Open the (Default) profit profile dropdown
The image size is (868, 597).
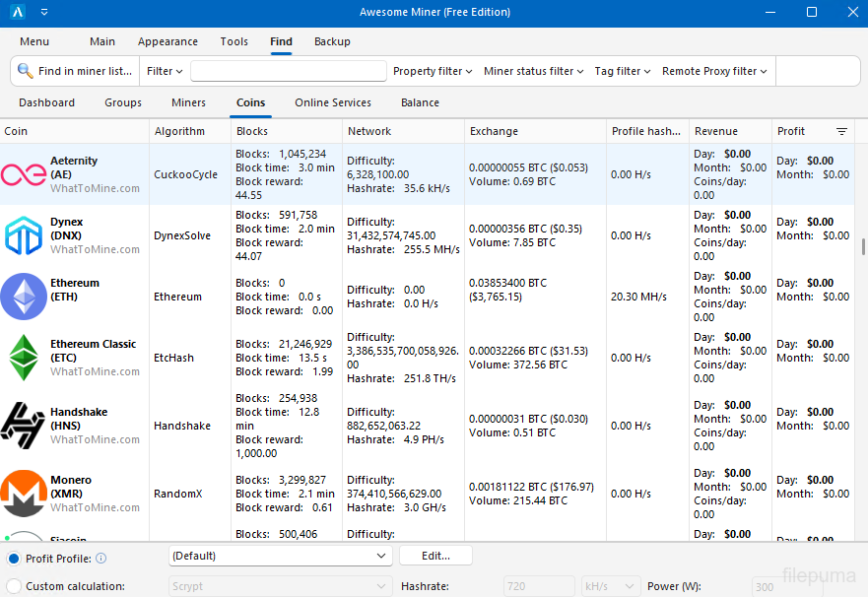(281, 556)
